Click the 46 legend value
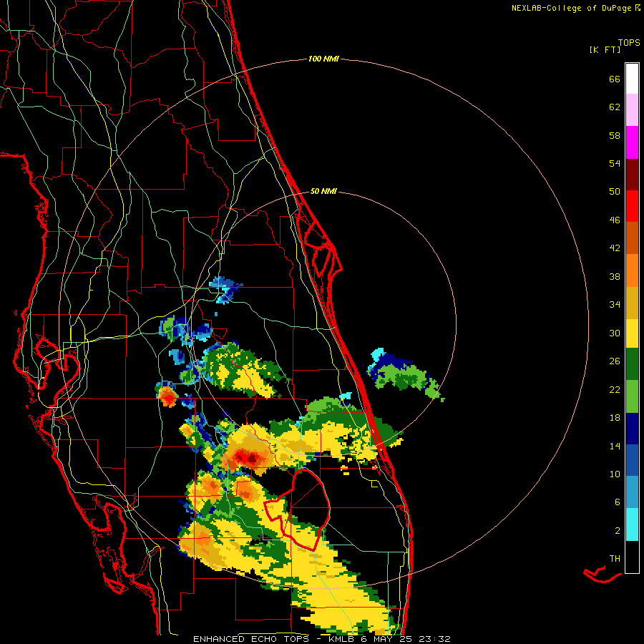Screen dimensions: 644x644 (615, 220)
